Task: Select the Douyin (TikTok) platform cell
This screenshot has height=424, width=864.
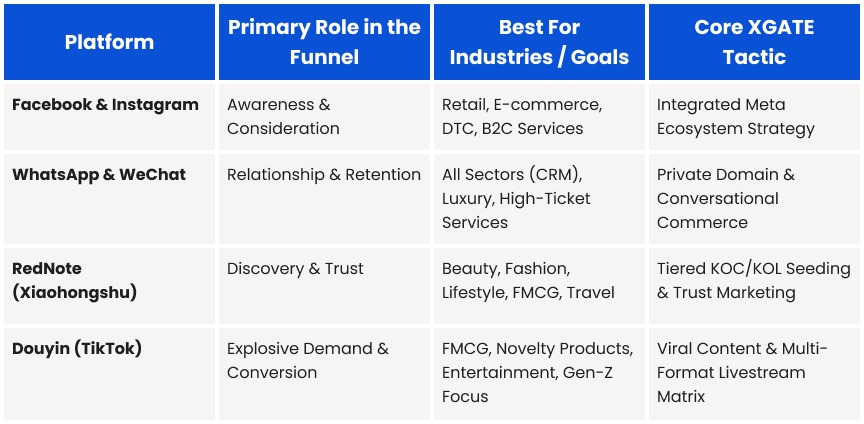Action: pos(77,349)
